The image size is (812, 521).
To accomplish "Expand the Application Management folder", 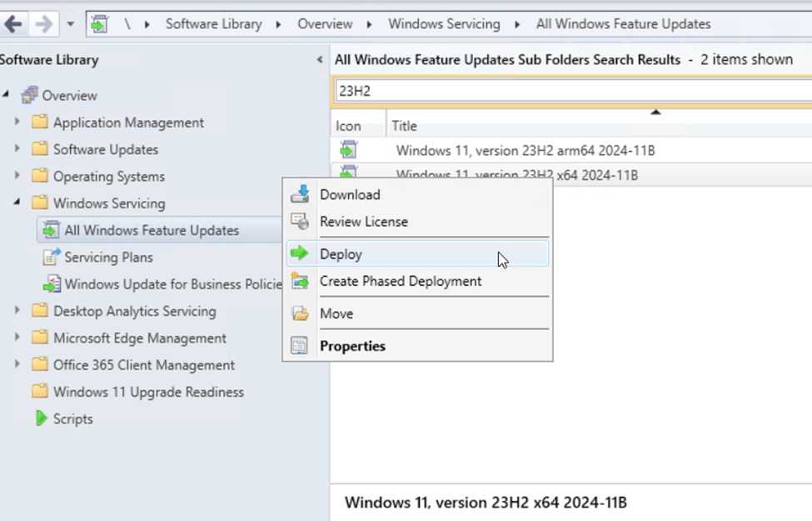I will [x=17, y=123].
